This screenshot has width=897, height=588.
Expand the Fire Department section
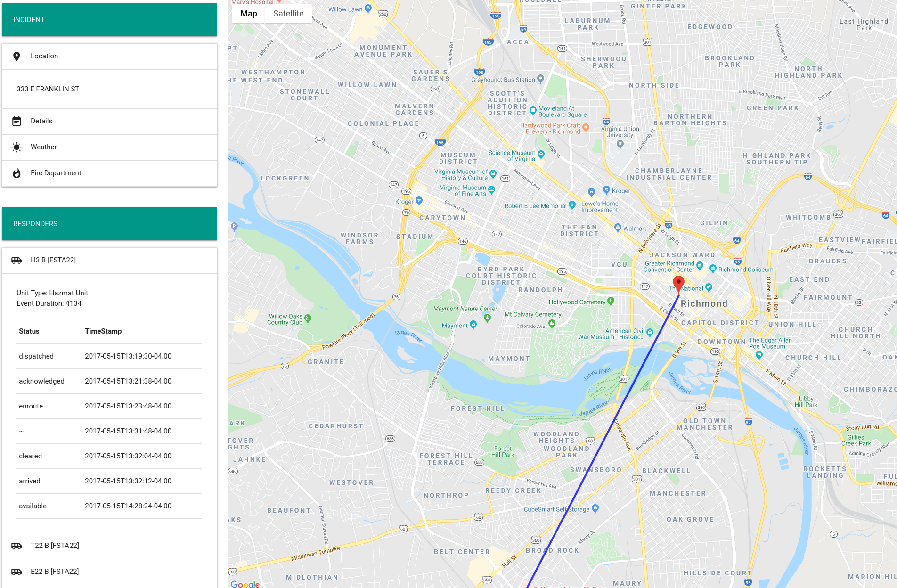pyautogui.click(x=109, y=173)
